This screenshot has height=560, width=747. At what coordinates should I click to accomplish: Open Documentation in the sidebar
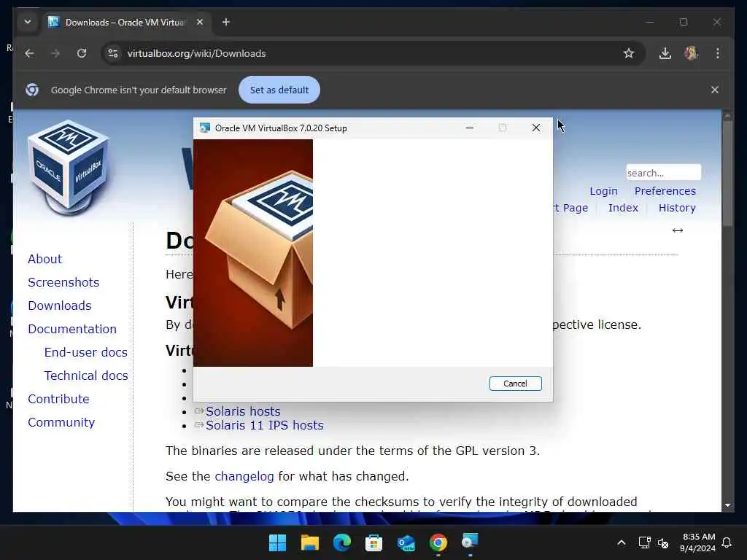pyautogui.click(x=72, y=329)
